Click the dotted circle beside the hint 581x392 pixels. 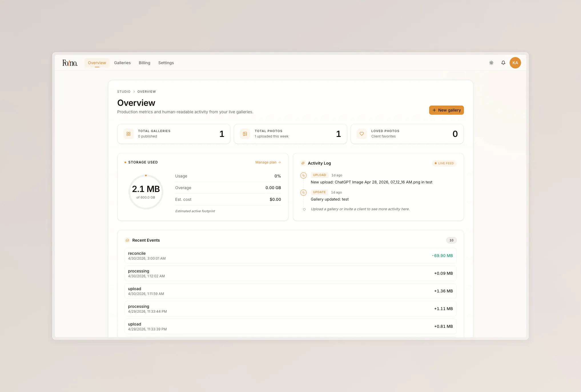[x=304, y=209]
